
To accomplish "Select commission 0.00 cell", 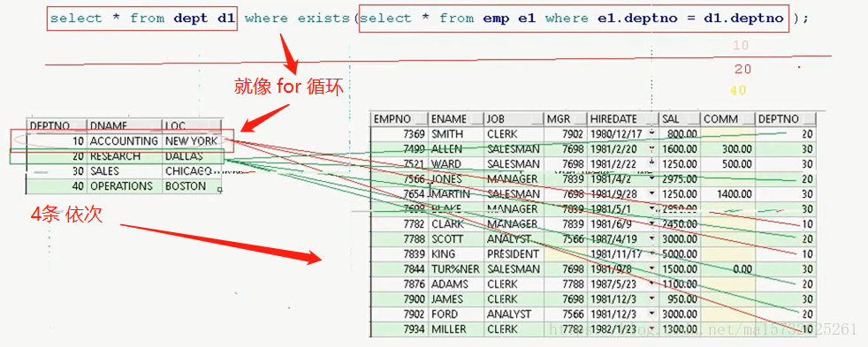I will [x=727, y=269].
